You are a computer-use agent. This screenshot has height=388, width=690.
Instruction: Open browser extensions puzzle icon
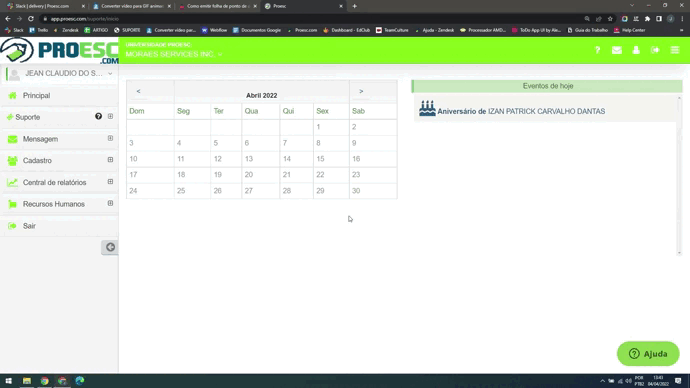coord(647,19)
